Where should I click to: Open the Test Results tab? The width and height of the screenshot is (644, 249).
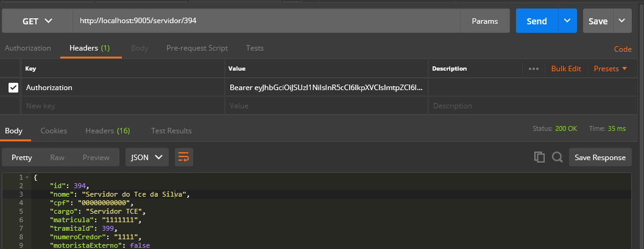(x=171, y=131)
